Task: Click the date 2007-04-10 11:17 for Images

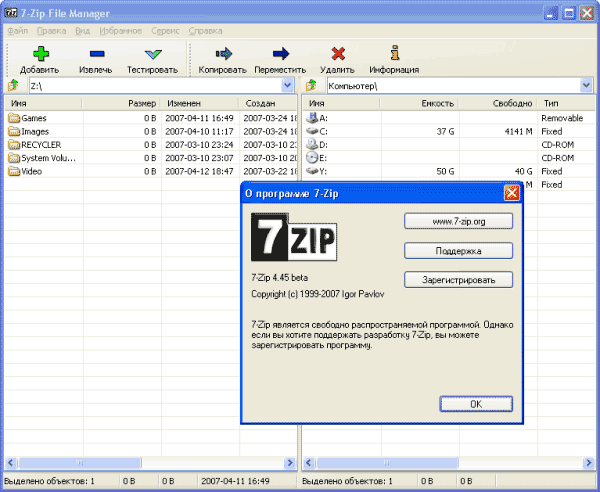Action: pyautogui.click(x=199, y=132)
